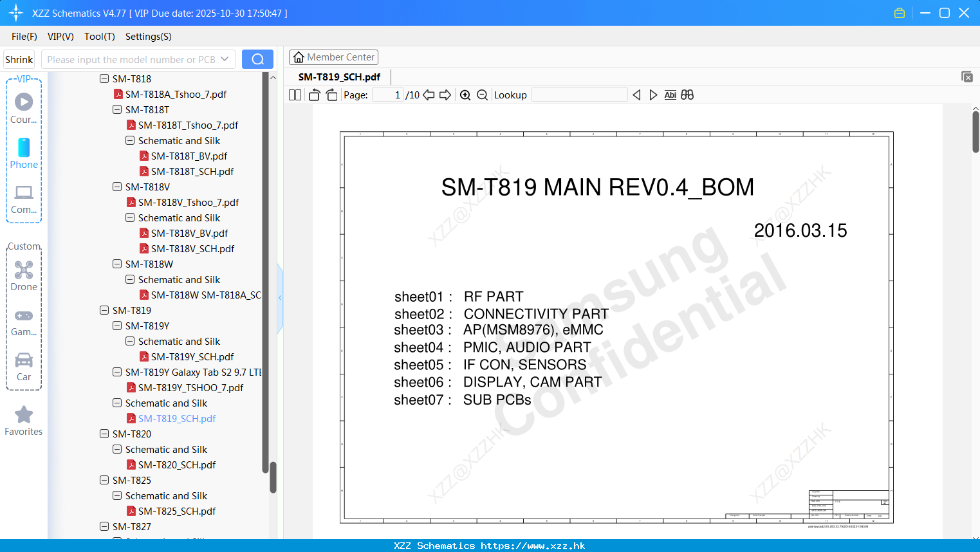
Task: Click the Shrink button
Action: point(19,59)
